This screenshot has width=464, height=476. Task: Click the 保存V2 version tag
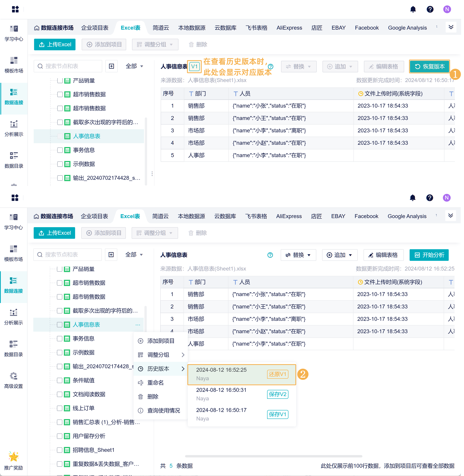pyautogui.click(x=278, y=394)
